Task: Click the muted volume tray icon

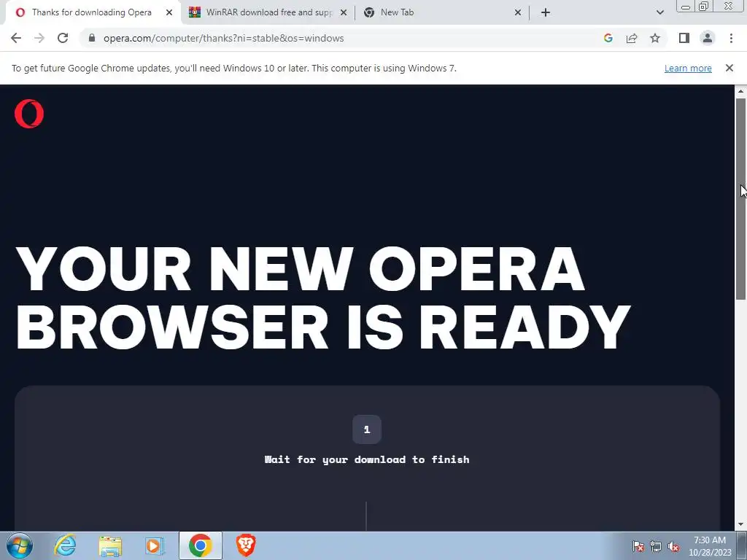Action: tap(673, 546)
